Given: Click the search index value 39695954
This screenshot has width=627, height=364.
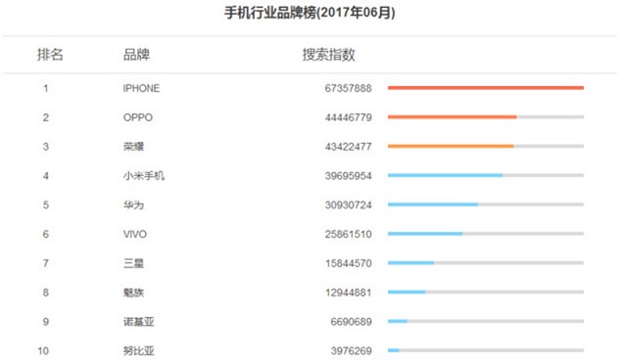Looking at the screenshot, I should 349,176.
